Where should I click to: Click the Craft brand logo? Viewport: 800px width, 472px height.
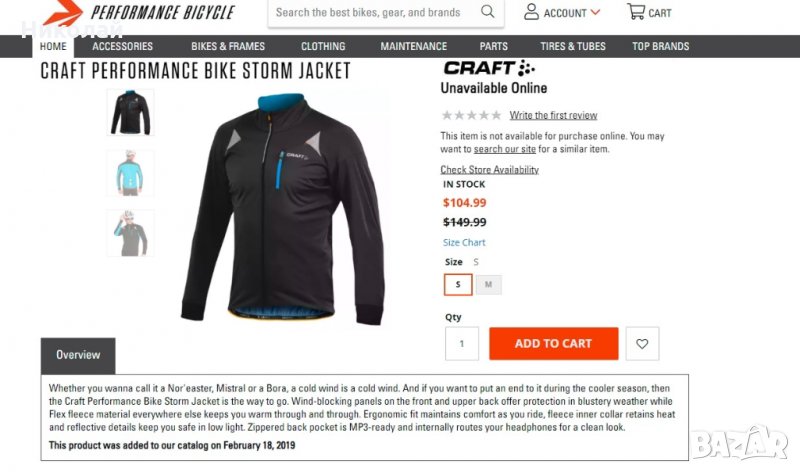(489, 68)
